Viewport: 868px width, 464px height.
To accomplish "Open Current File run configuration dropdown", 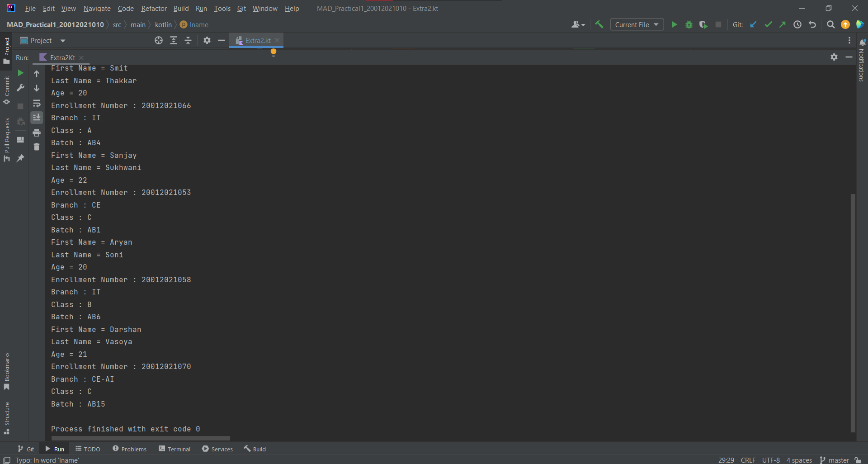I will point(637,24).
